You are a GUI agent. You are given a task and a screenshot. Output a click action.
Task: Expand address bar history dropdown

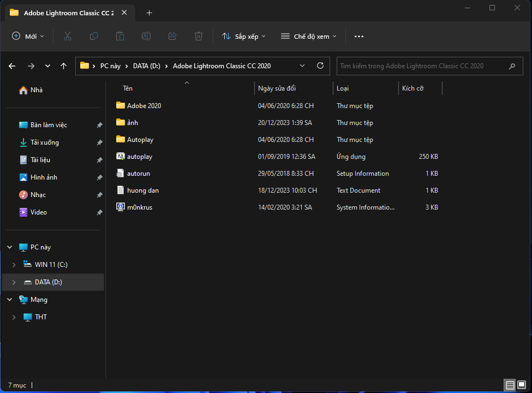click(302, 66)
